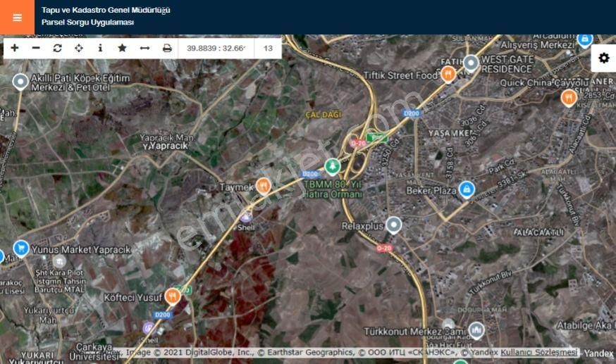Viewport: 616px width, 364px height.
Task: Select Akıllı Pati Köpek Eğitim Merkezi marker
Action: pyautogui.click(x=20, y=82)
